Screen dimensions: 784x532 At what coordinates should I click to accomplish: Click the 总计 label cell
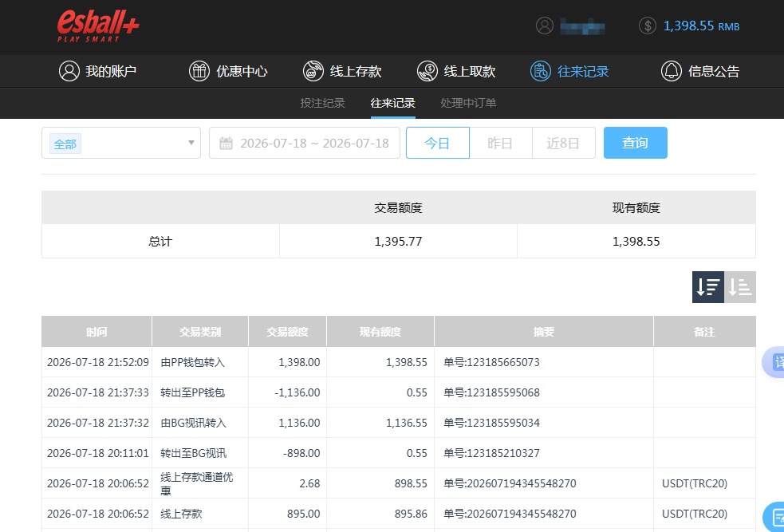pyautogui.click(x=160, y=242)
